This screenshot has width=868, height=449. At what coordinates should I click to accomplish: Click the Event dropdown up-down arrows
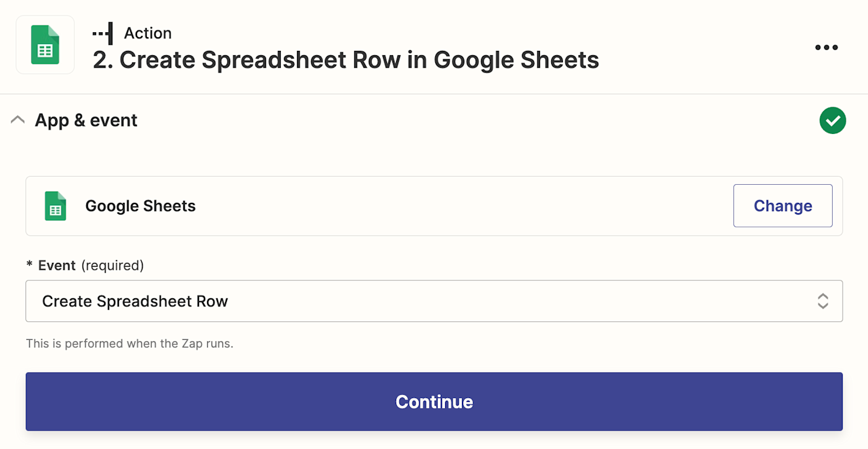tap(823, 301)
